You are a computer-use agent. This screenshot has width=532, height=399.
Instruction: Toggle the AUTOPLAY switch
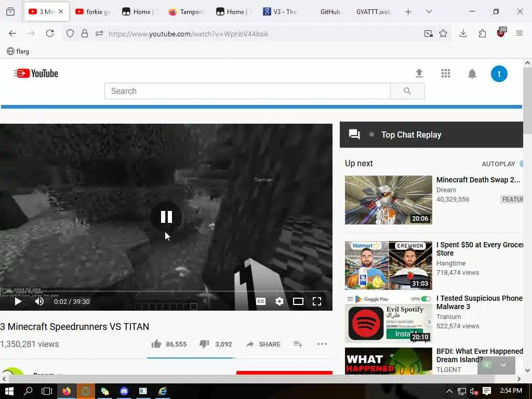click(521, 164)
